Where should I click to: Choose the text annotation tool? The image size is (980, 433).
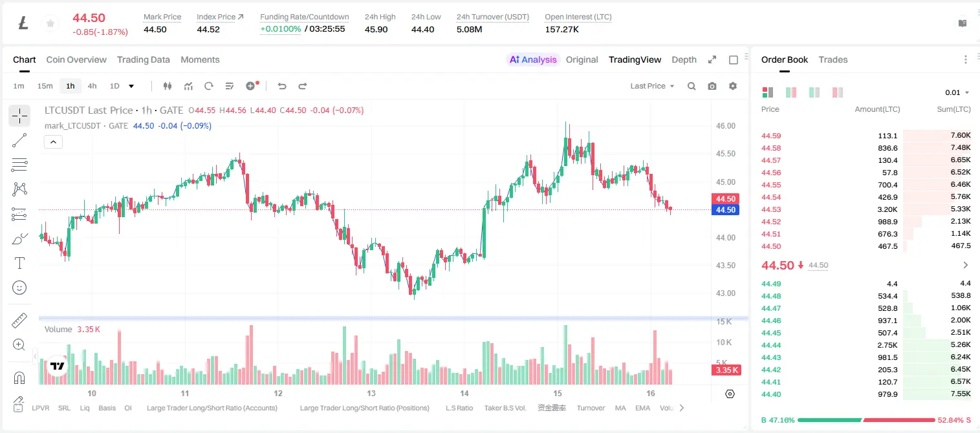coord(19,263)
